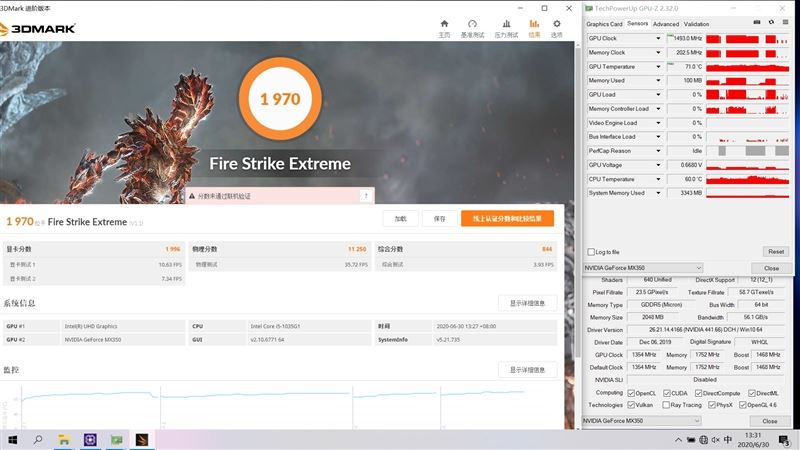Switch to Graphics Card tab

(x=604, y=24)
